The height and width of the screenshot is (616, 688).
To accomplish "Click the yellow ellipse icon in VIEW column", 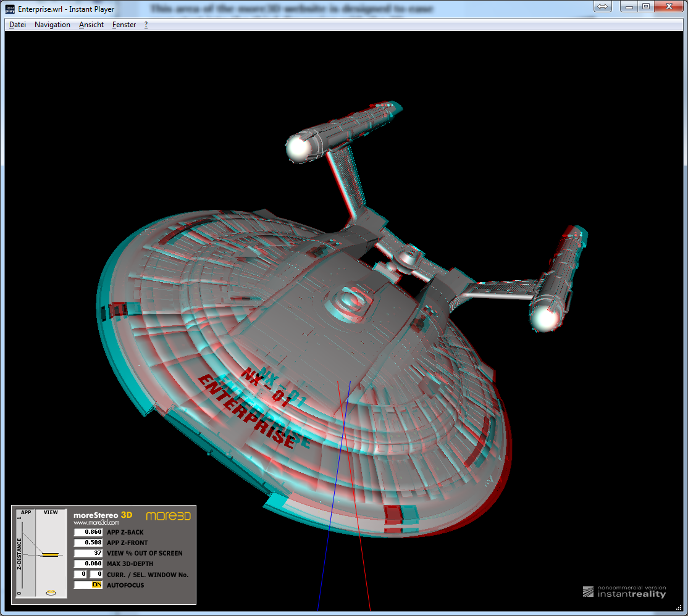I will (x=51, y=593).
